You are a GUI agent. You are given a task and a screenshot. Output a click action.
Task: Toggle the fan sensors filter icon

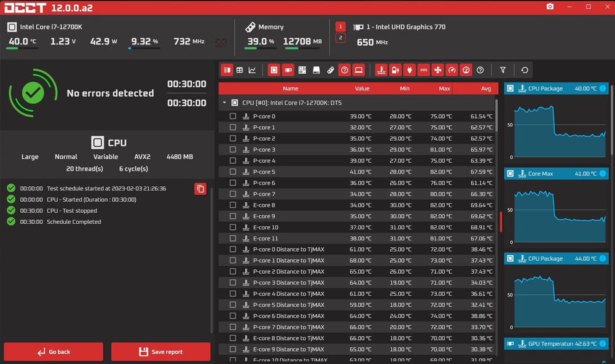[437, 70]
